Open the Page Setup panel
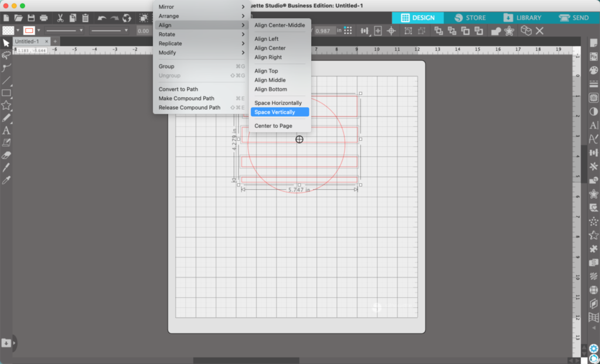The width and height of the screenshot is (600, 364). tap(594, 43)
